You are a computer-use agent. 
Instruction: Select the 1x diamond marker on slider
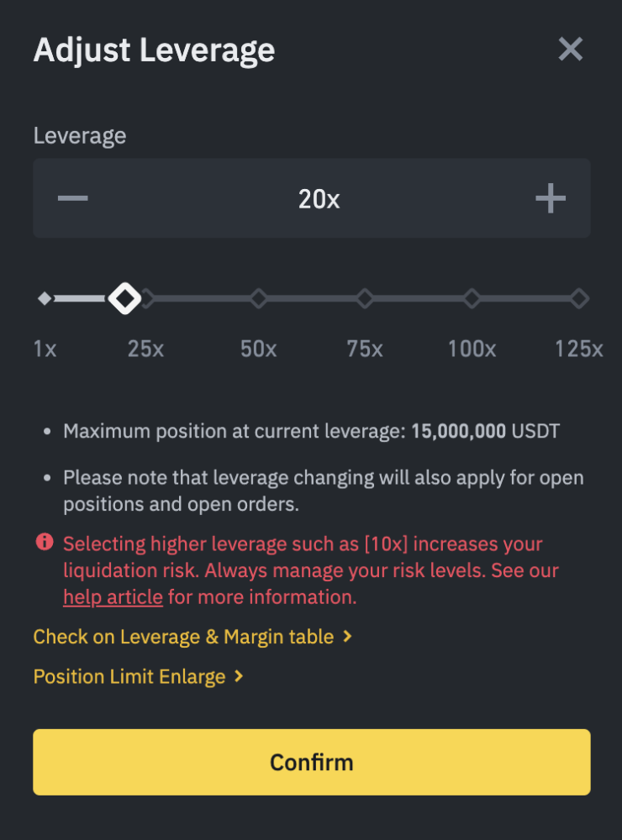(x=45, y=298)
